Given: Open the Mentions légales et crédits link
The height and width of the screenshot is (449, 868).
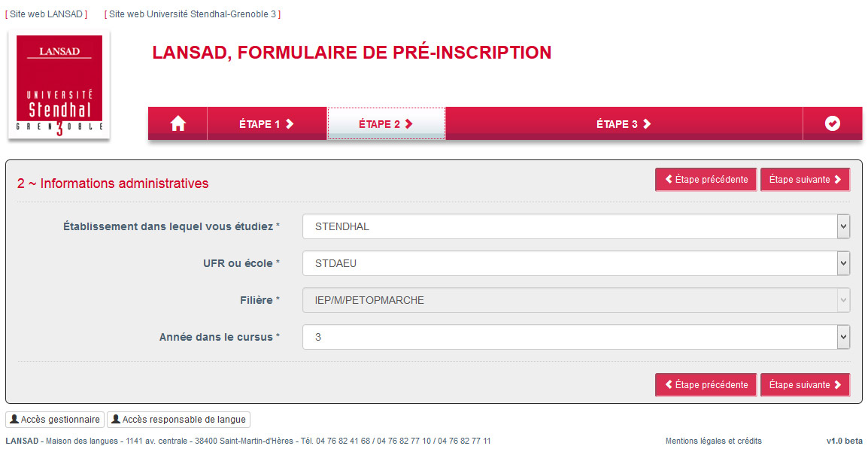Looking at the screenshot, I should (714, 441).
